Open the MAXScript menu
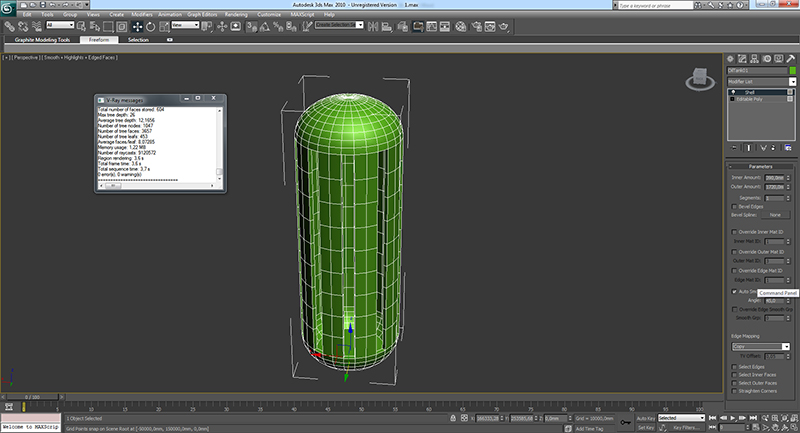Screen dimensions: 800x433 click(302, 14)
